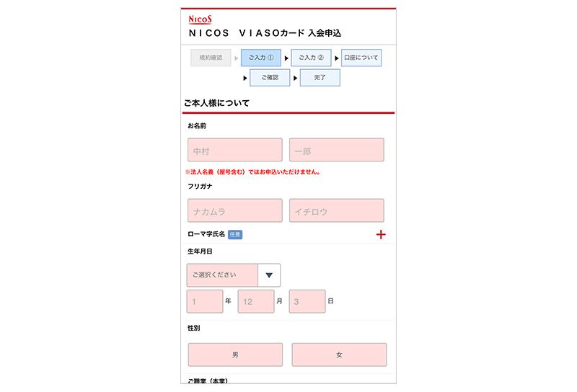Focus the furigana field showing イチロウ

click(336, 210)
